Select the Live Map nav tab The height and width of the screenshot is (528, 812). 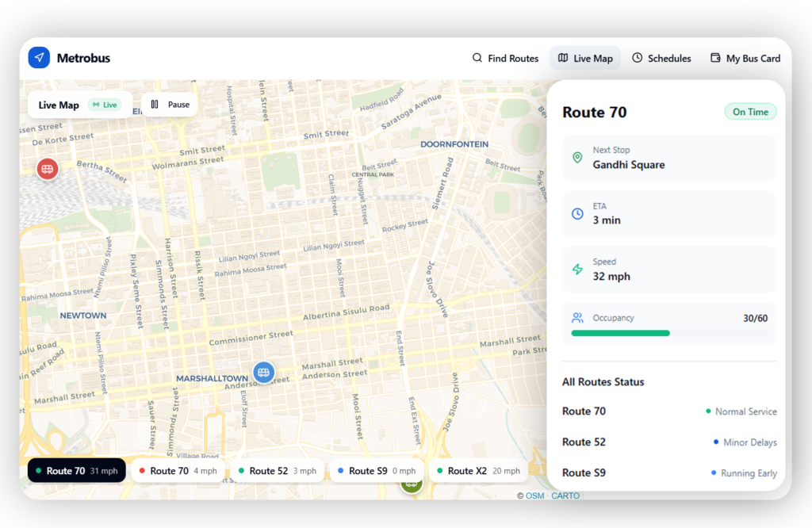pyautogui.click(x=585, y=58)
